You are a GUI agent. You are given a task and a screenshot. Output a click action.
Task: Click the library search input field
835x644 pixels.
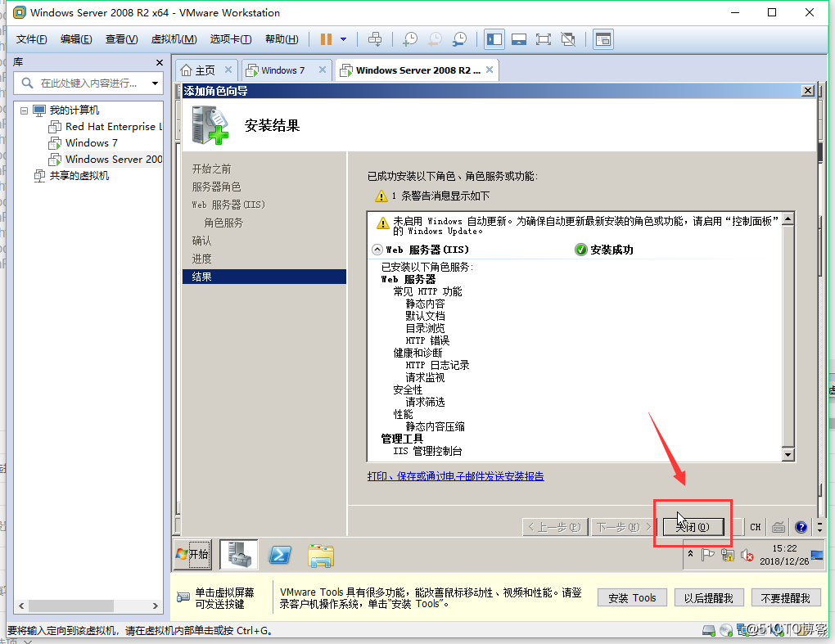(88, 83)
